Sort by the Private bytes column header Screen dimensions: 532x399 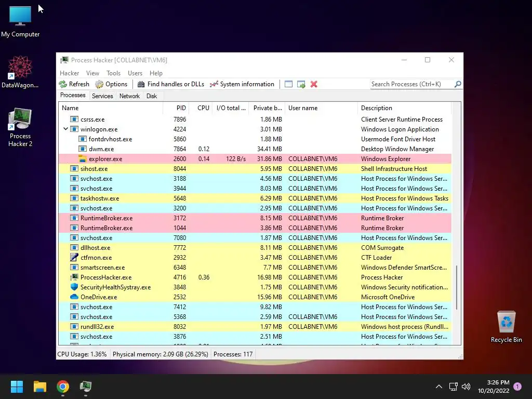point(268,108)
